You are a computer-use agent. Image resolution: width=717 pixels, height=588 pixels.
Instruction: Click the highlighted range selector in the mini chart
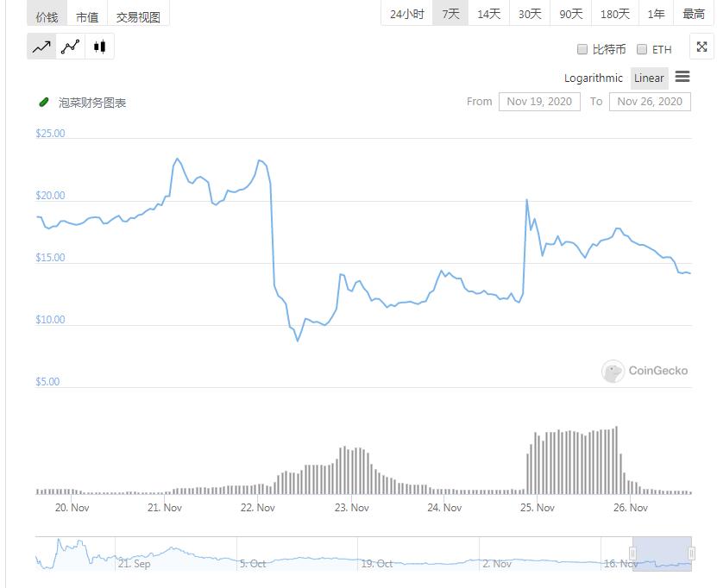[x=661, y=556]
